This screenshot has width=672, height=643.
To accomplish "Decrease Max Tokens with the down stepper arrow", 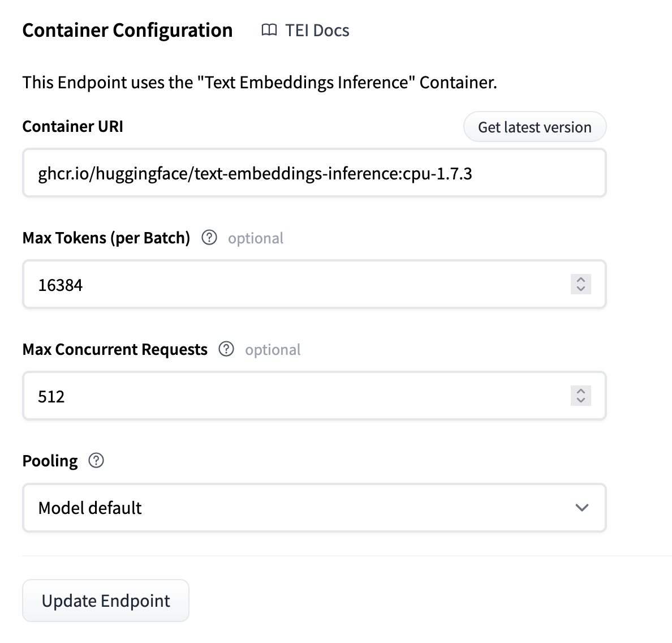I will (581, 289).
